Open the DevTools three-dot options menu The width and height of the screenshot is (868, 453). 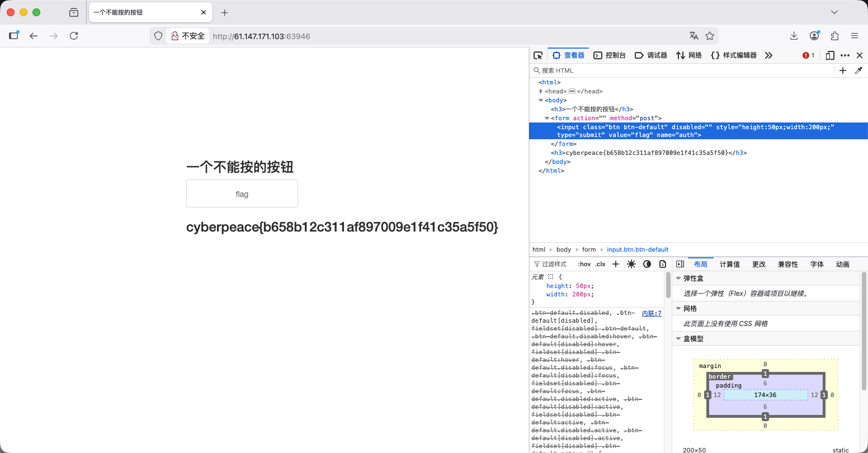(845, 55)
